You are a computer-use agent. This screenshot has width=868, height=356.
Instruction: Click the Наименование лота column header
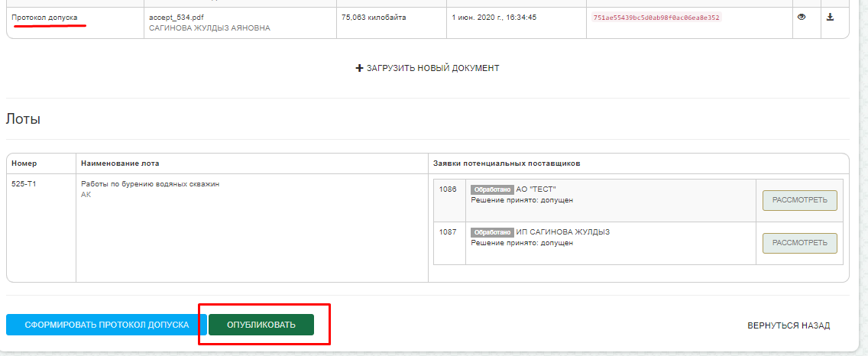[120, 163]
